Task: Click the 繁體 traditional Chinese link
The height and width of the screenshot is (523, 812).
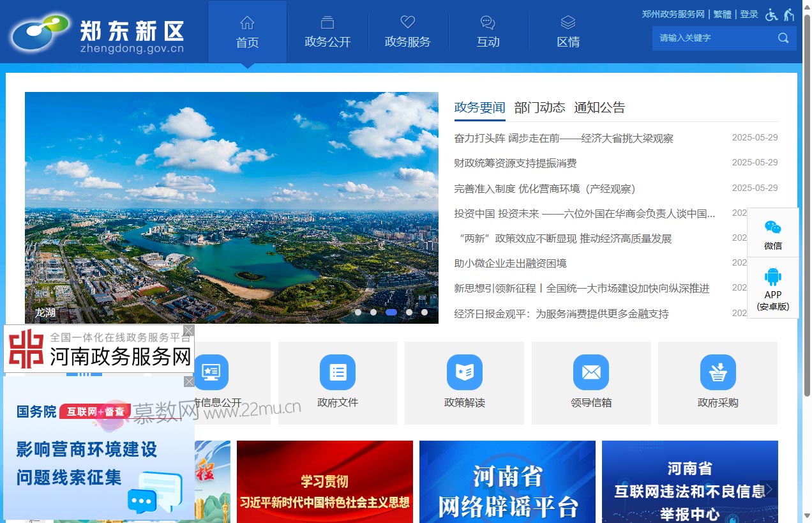Action: coord(723,14)
